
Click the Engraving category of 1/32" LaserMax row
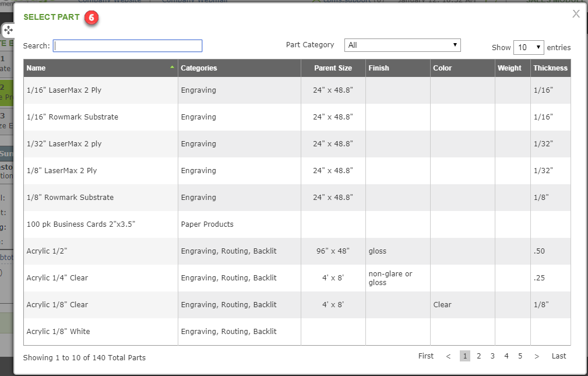(x=240, y=144)
